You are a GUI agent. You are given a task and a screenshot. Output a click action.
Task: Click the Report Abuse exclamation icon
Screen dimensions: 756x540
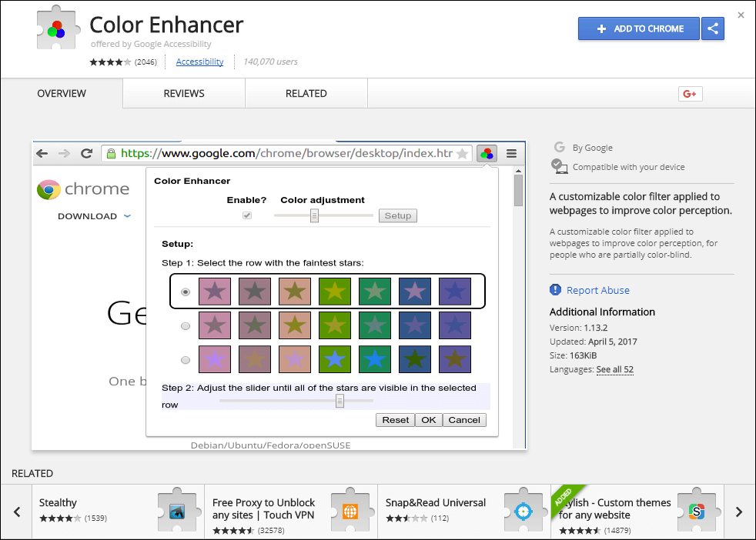click(555, 289)
